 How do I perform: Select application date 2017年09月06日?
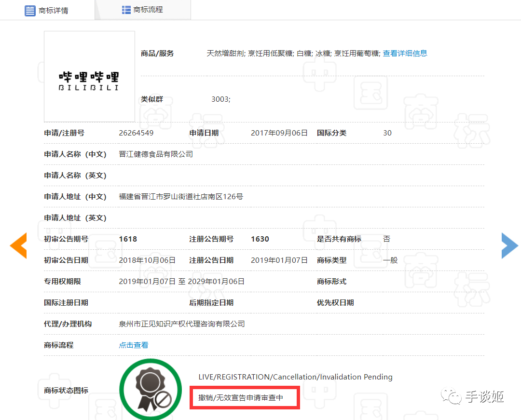pos(279,133)
